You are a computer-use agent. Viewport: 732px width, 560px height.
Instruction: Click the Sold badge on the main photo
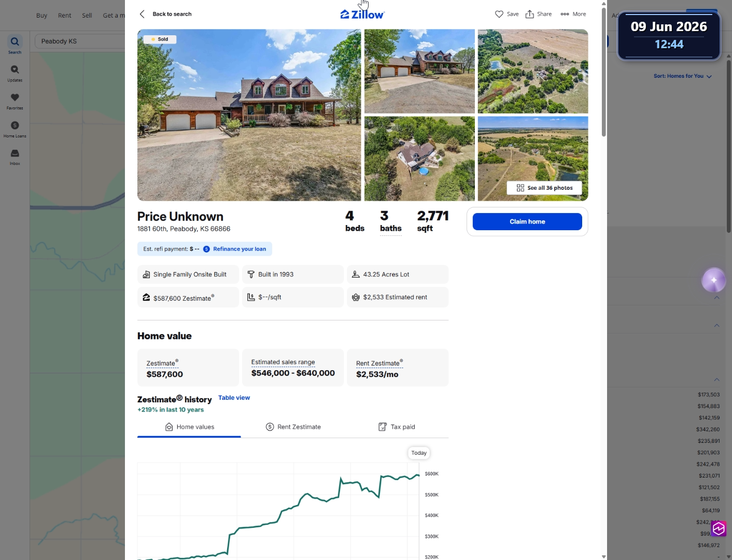pyautogui.click(x=160, y=39)
